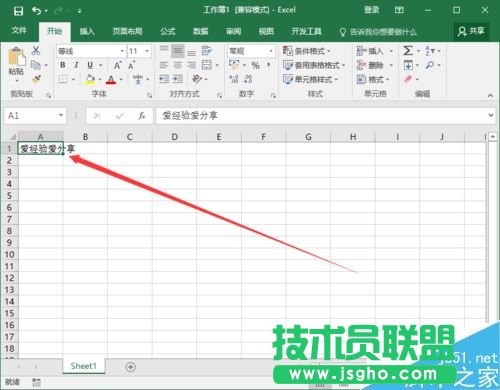The image size is (500, 390).
Task: Share the workbook
Action: point(471,31)
